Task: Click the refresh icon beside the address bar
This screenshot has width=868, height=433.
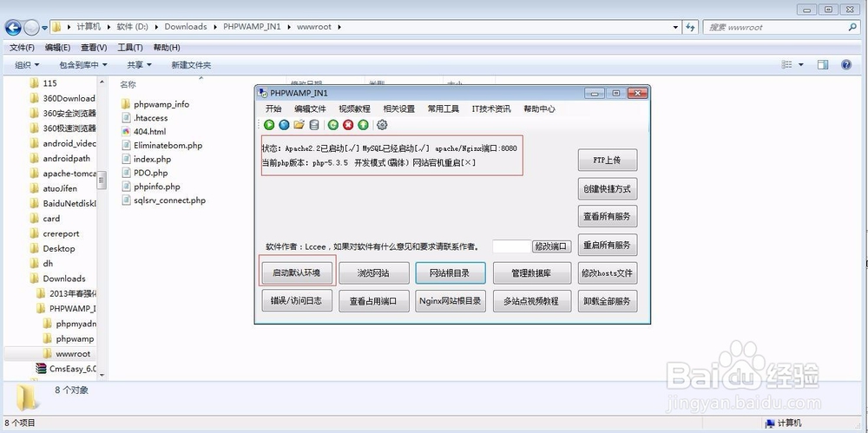Action: pyautogui.click(x=690, y=27)
